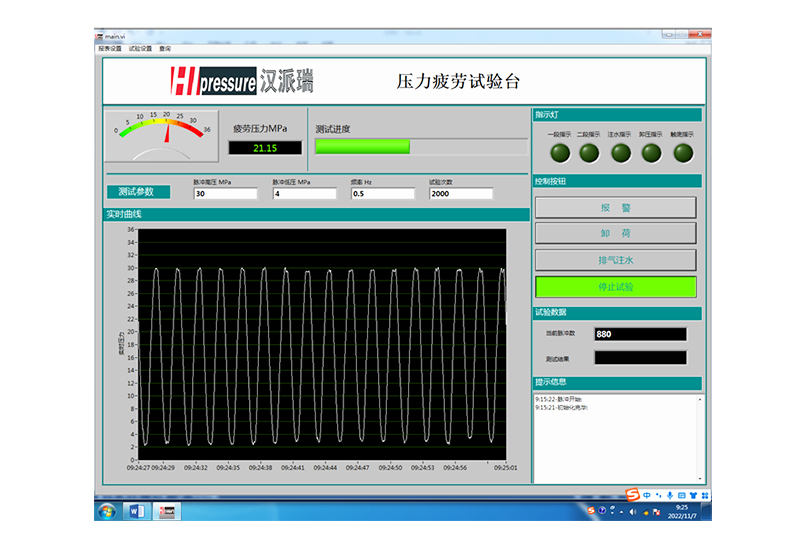Click the network tray icon

tap(645, 512)
